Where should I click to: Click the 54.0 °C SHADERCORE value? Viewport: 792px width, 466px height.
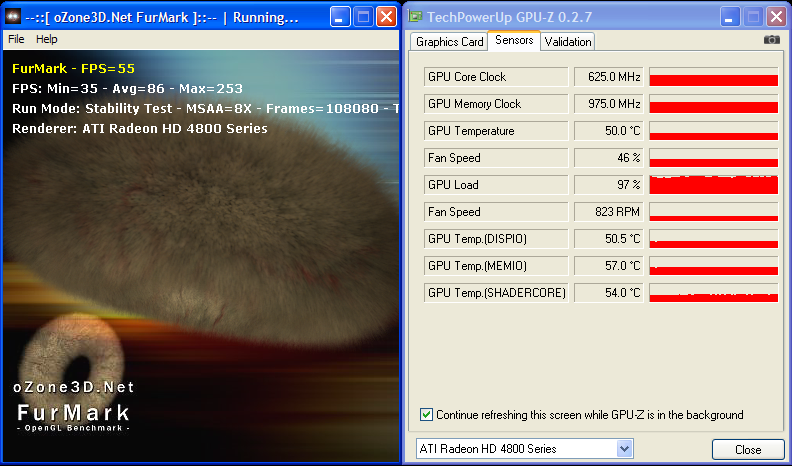click(609, 293)
